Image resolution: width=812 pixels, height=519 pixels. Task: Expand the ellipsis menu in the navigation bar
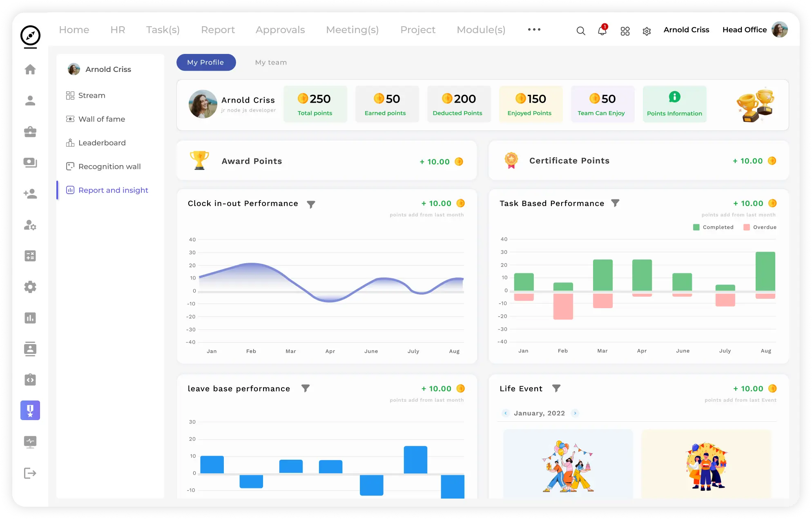click(x=534, y=29)
